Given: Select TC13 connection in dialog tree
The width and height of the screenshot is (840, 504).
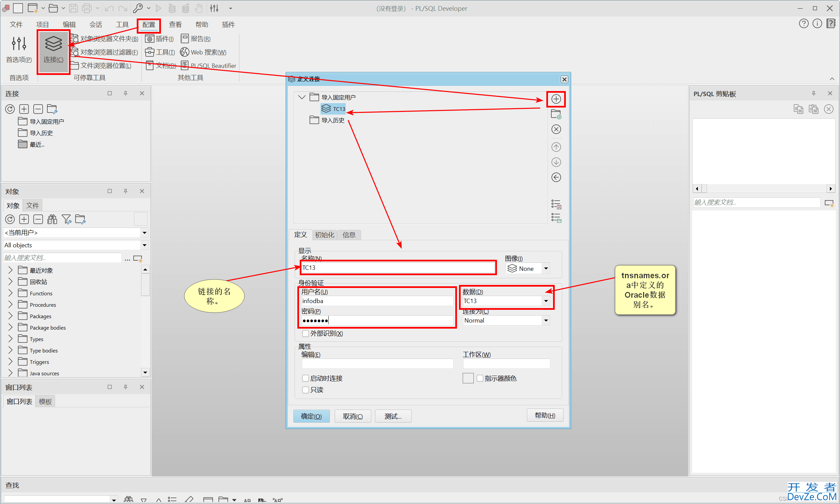Looking at the screenshot, I should tap(333, 109).
